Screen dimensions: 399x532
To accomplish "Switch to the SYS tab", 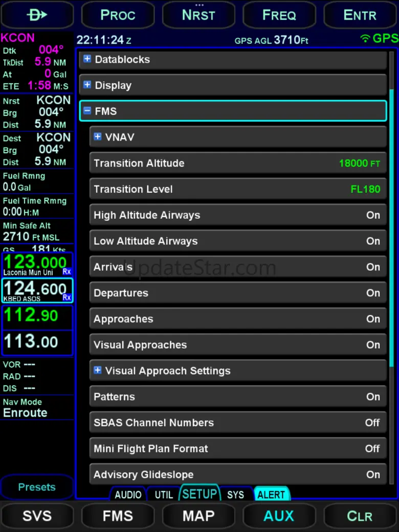I will 235,494.
